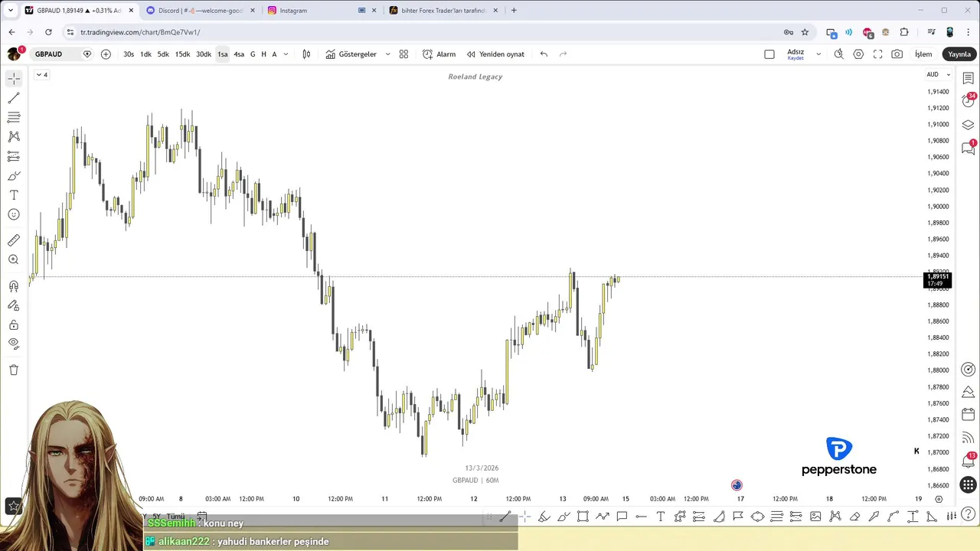Select the zoom-in magnifier tool
Image resolution: width=980 pixels, height=551 pixels.
[14, 259]
